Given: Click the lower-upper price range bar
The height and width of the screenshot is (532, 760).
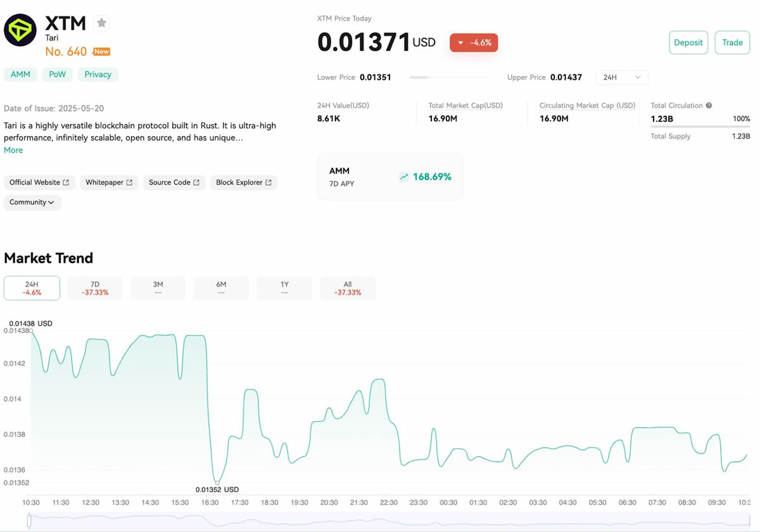Looking at the screenshot, I should click(x=449, y=77).
